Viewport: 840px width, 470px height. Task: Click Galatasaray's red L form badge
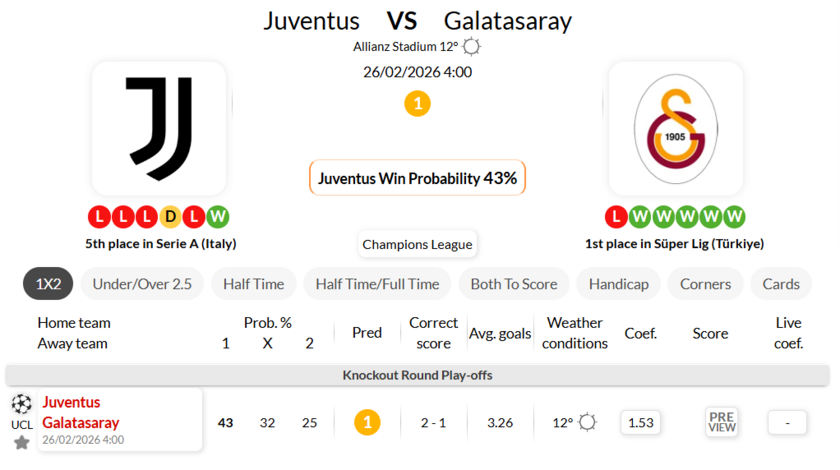click(615, 216)
